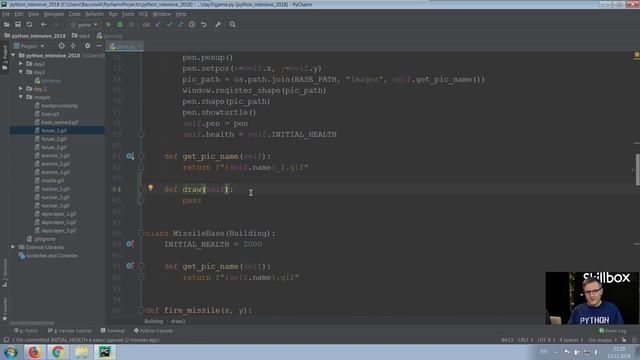Fold the fire_missile function in the gutter

(141, 310)
